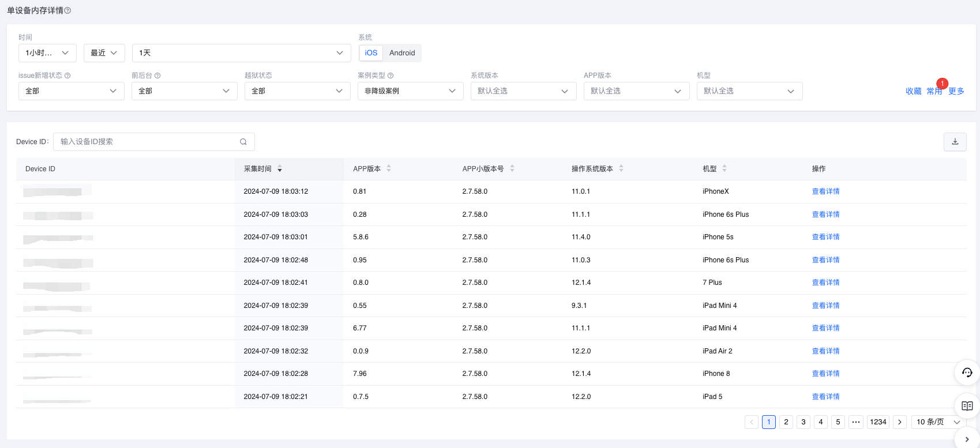Click OS version value 12.1.4 for 7 Plus
The width and height of the screenshot is (980, 448).
click(x=581, y=283)
